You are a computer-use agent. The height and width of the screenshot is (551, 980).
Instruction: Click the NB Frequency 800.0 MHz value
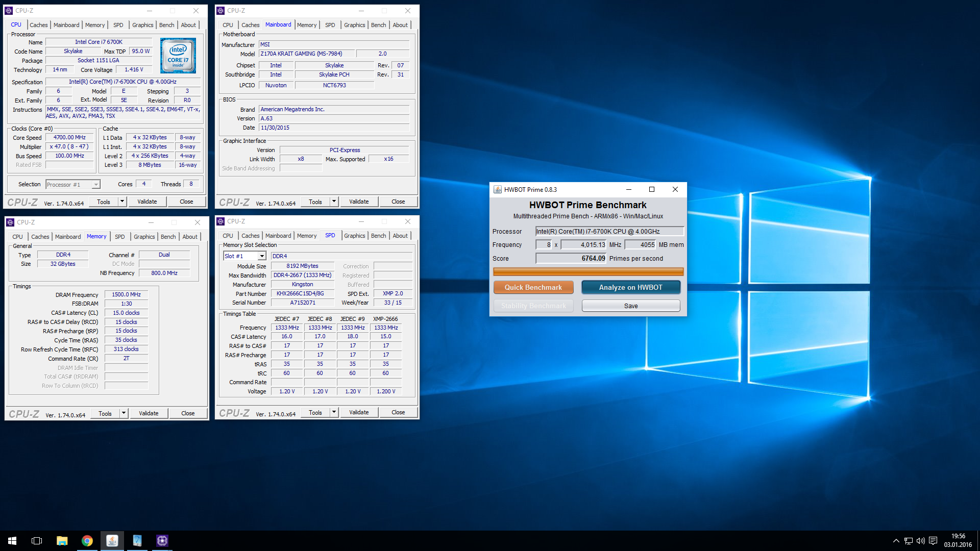[x=164, y=273]
